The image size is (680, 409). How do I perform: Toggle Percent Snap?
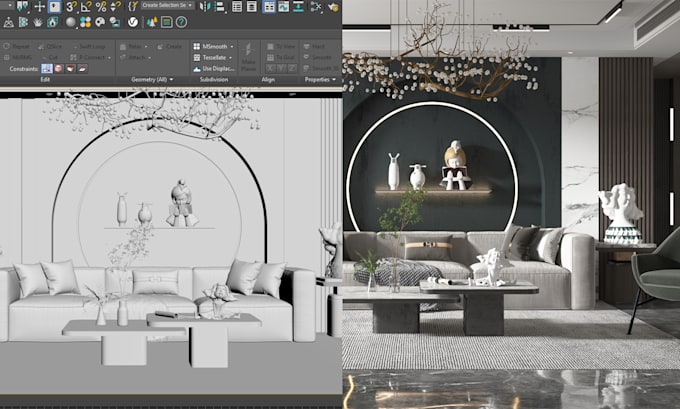101,7
